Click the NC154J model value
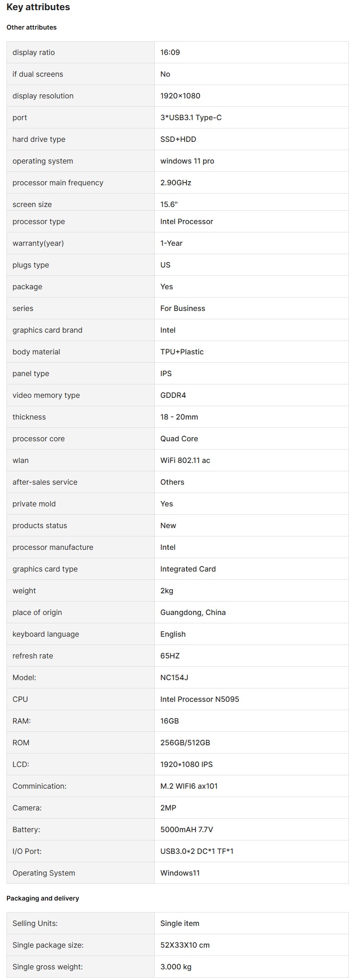Screen dimensions: 352x980 click(x=174, y=677)
